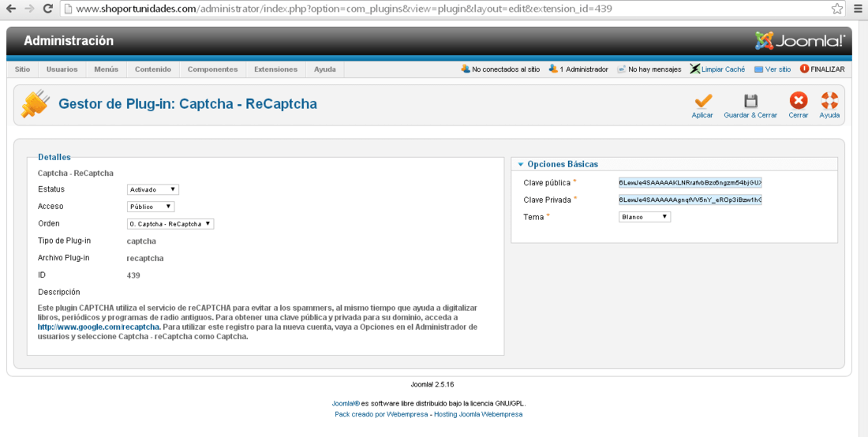Open the http://www.google.com/recaptcha link

tap(99, 327)
